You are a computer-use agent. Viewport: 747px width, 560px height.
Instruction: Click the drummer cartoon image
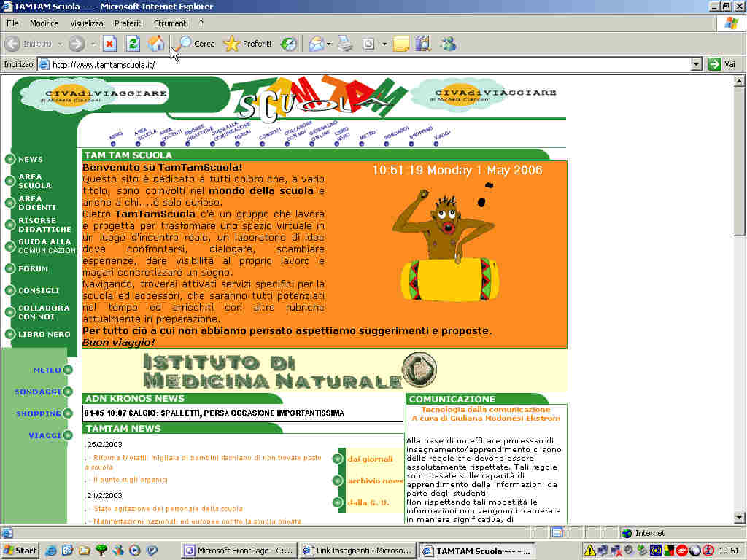point(446,241)
